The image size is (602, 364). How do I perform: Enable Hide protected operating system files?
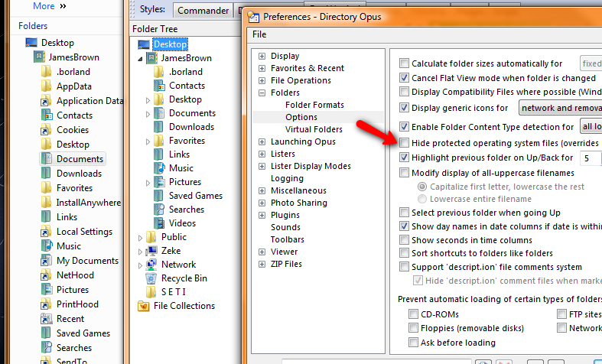(x=405, y=143)
